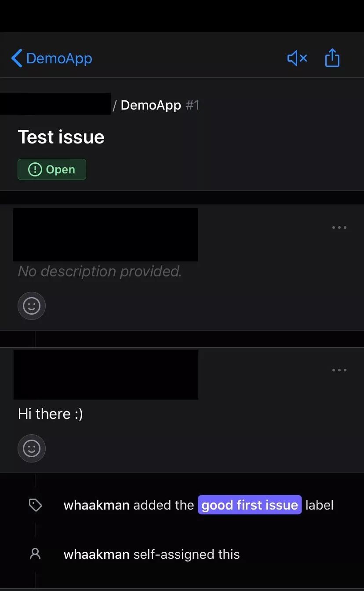Toggle the mute notifications speaker icon
This screenshot has width=364, height=591.
[x=297, y=58]
